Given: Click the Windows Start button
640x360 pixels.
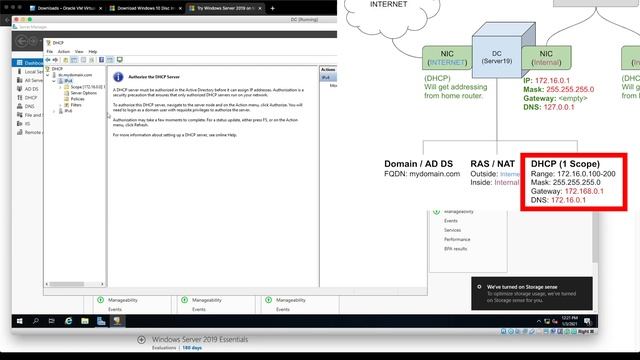Looking at the screenshot, I should click(x=20, y=321).
